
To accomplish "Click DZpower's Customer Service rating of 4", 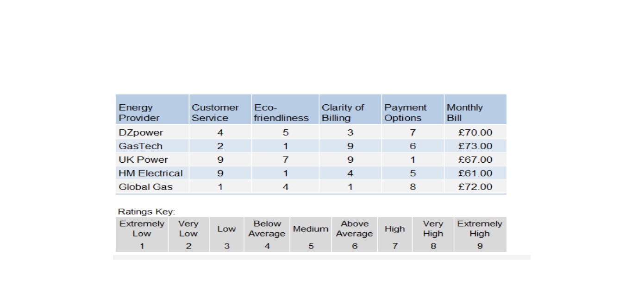I will click(220, 133).
